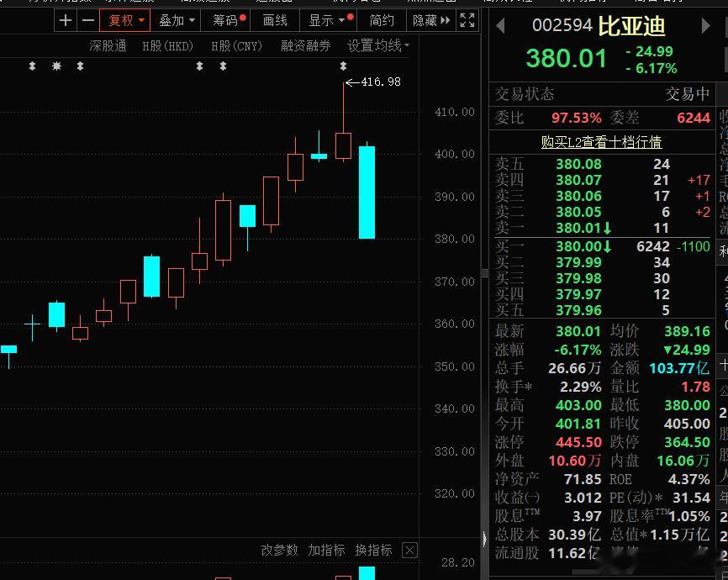Click 涨停 value 445.50

coord(578,442)
